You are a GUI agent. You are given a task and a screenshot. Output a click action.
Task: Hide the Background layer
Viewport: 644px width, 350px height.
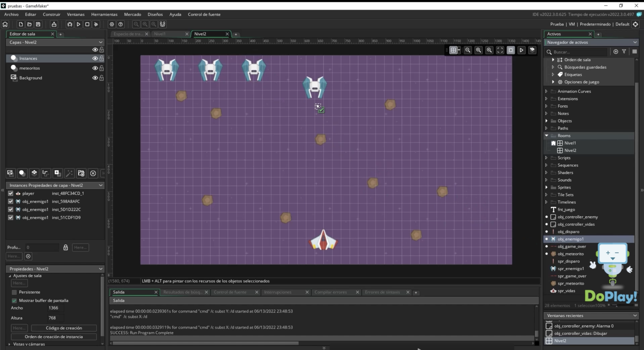click(95, 78)
